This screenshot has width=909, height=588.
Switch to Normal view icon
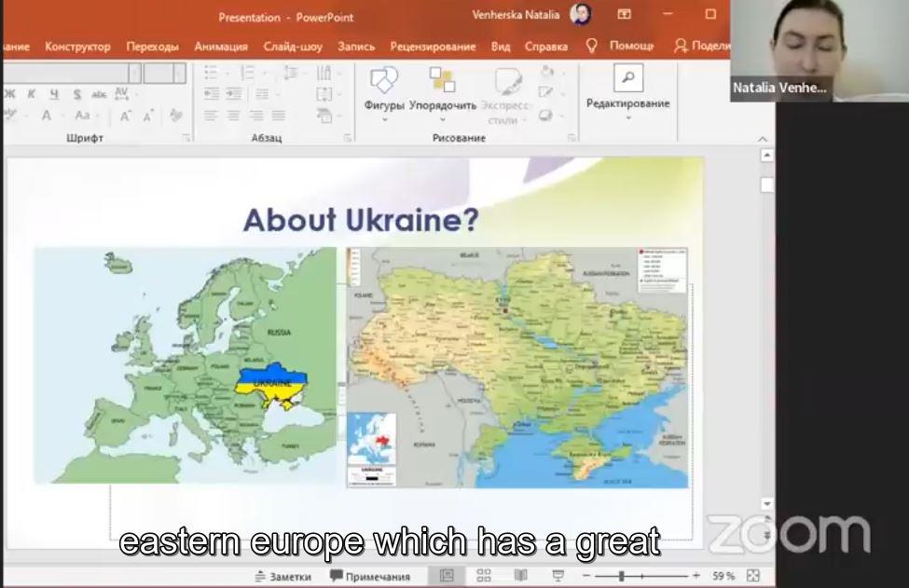coord(447,575)
